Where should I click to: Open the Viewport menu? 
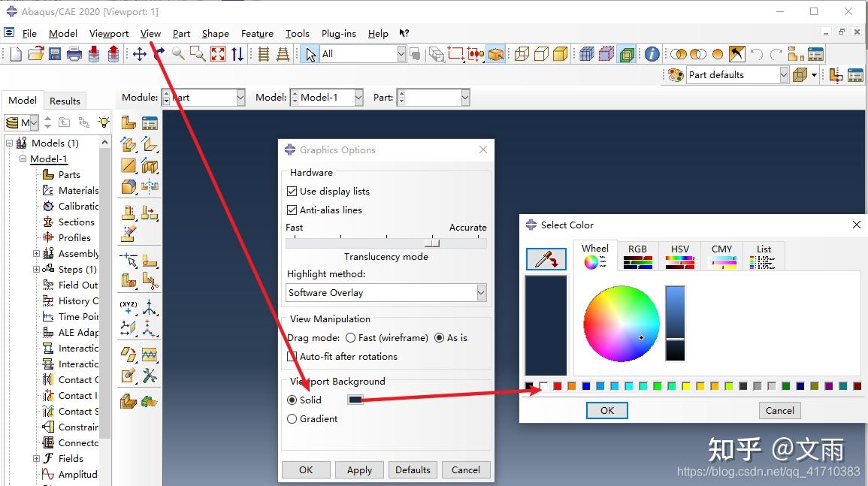[108, 33]
